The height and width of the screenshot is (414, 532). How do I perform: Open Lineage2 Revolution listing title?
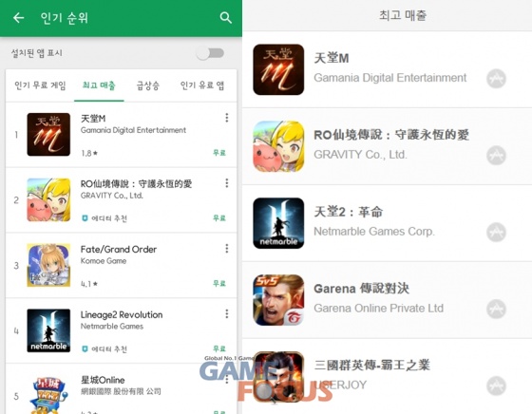(x=122, y=315)
